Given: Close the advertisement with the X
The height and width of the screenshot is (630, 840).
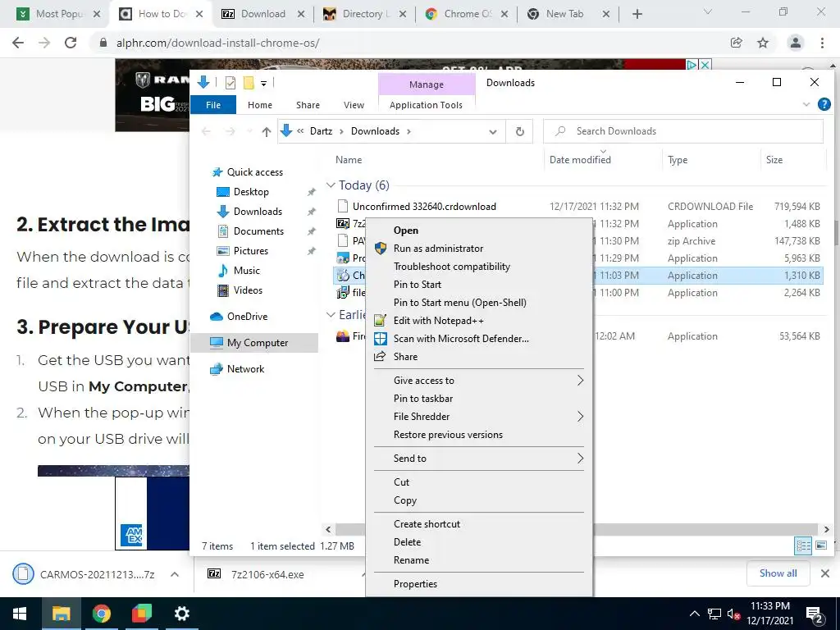Looking at the screenshot, I should tap(705, 65).
